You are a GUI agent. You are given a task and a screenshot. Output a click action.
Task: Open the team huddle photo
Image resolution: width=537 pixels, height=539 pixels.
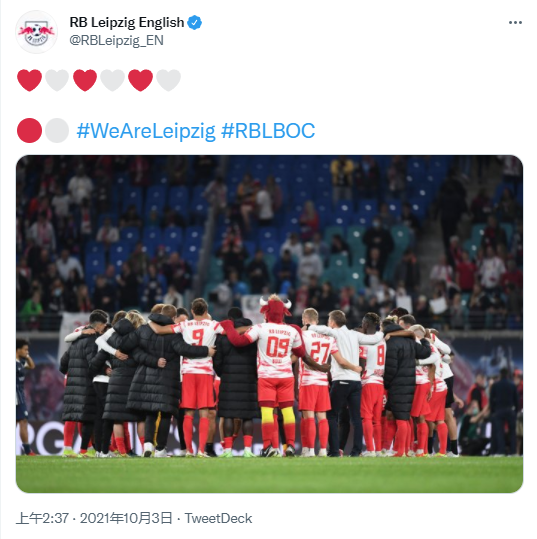pyautogui.click(x=270, y=324)
